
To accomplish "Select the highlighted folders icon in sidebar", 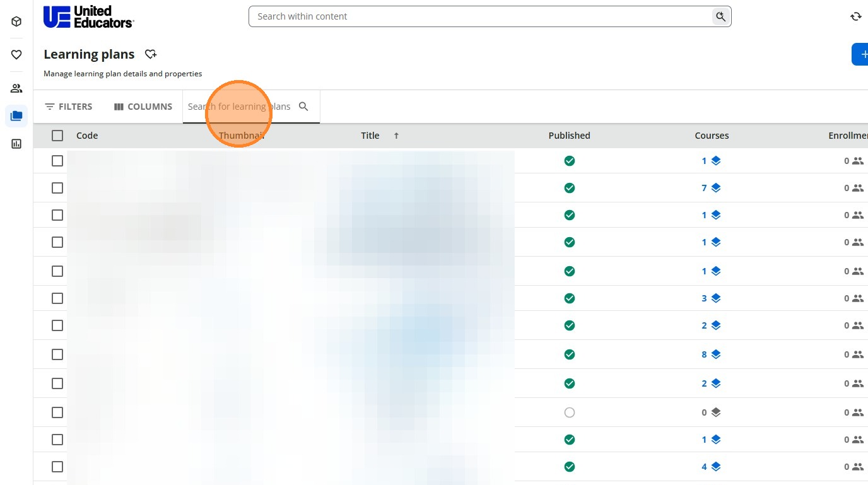I will 16,116.
